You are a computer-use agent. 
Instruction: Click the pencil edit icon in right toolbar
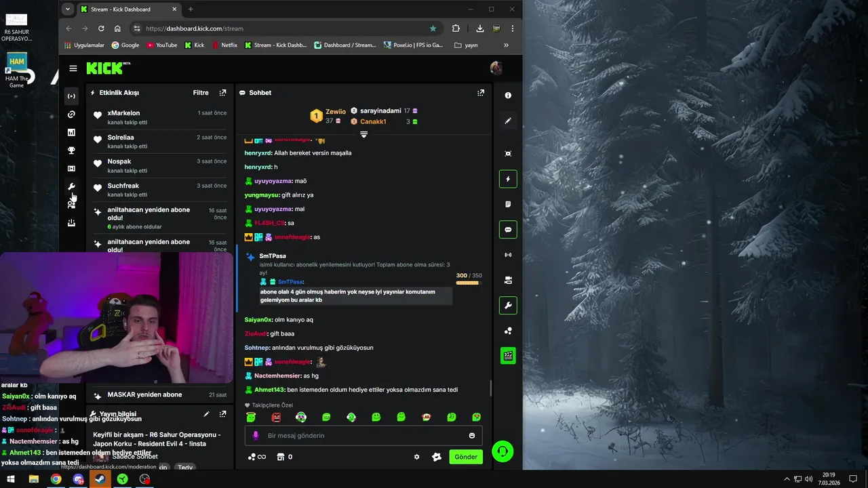[508, 121]
